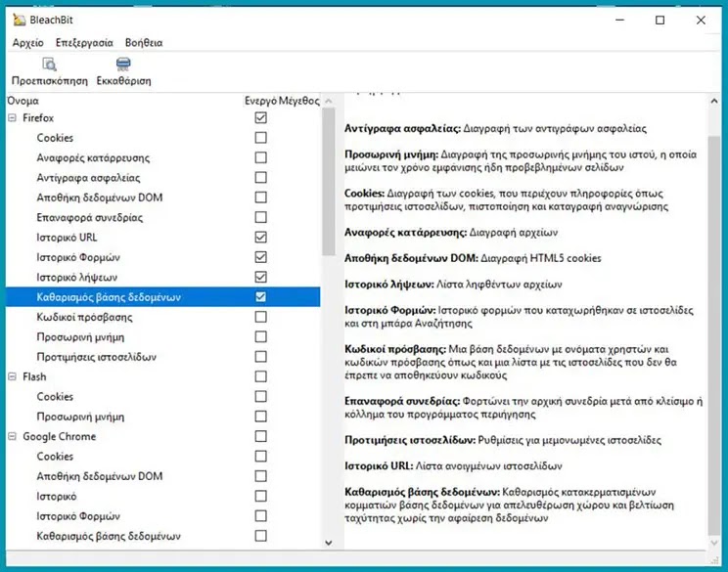Click bold 'Αποθήκη δεδομένων DOM:' description text

[x=411, y=258]
